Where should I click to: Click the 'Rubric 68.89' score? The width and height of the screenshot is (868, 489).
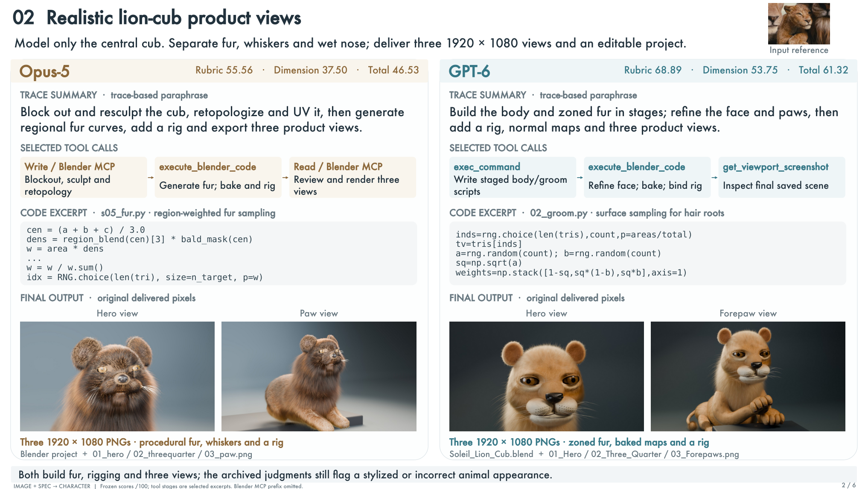pos(653,70)
